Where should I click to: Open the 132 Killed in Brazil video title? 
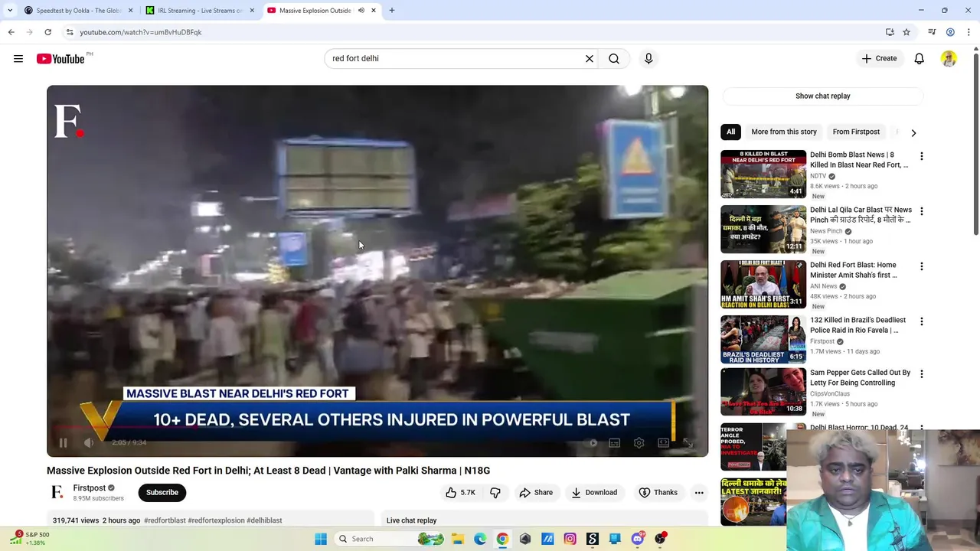pyautogui.click(x=858, y=325)
